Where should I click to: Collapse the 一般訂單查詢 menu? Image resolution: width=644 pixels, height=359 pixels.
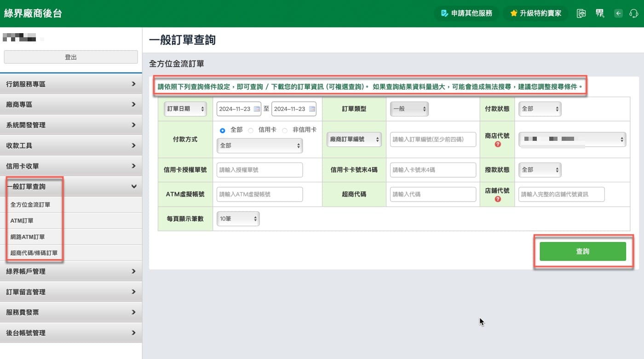(x=71, y=186)
